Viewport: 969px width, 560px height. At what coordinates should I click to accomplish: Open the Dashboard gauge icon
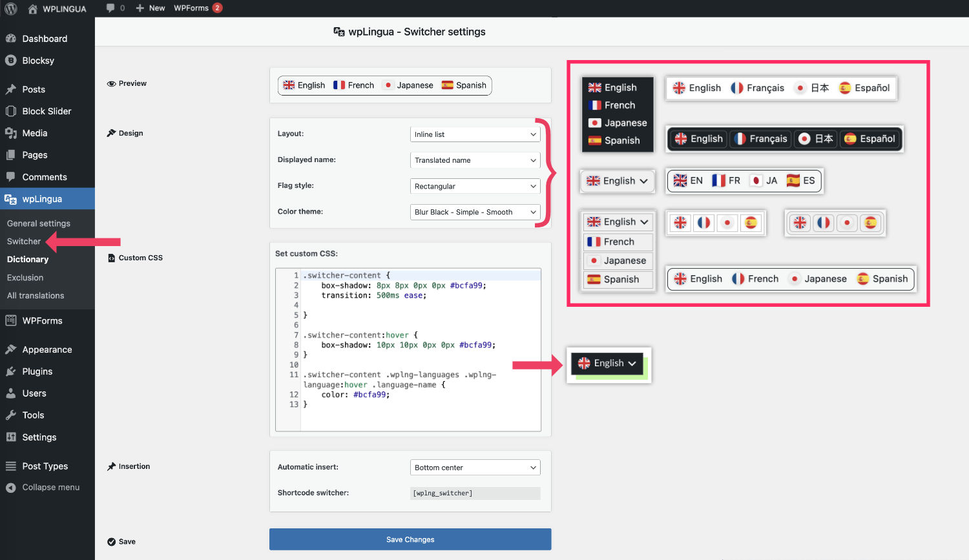11,39
